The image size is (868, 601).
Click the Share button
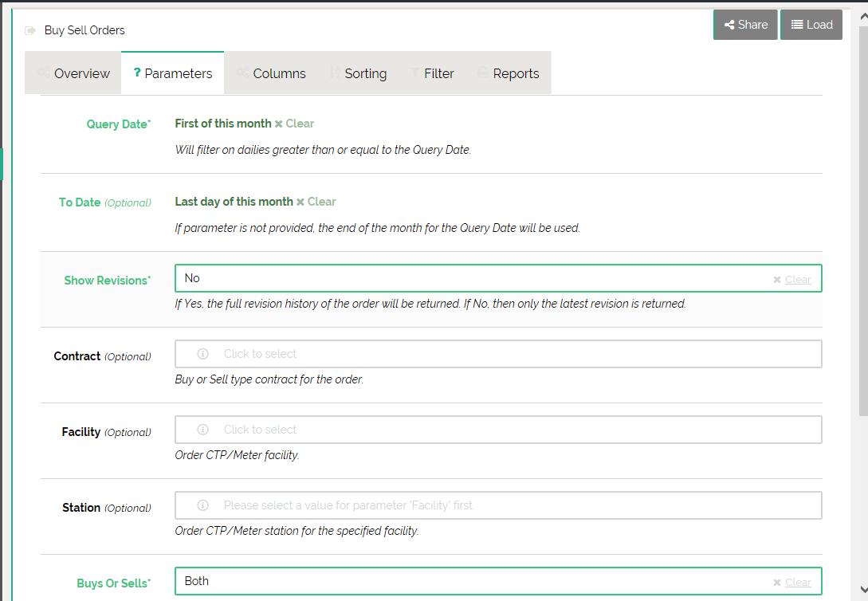coord(745,25)
